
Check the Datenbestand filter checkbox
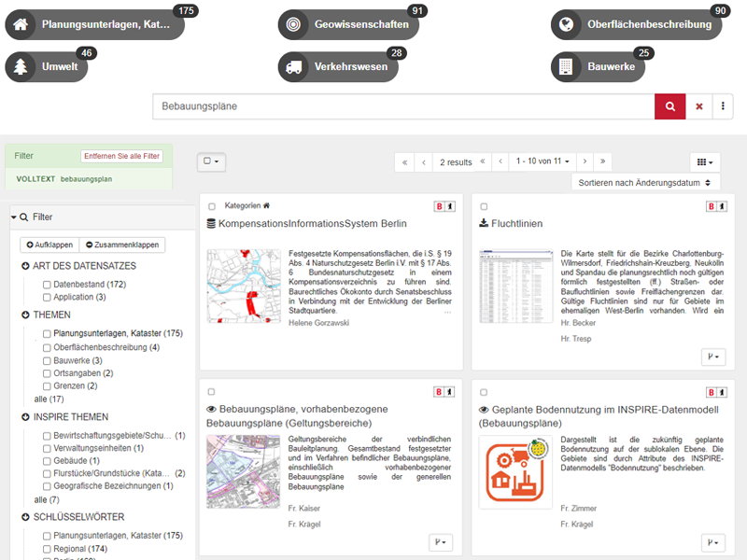(x=47, y=284)
